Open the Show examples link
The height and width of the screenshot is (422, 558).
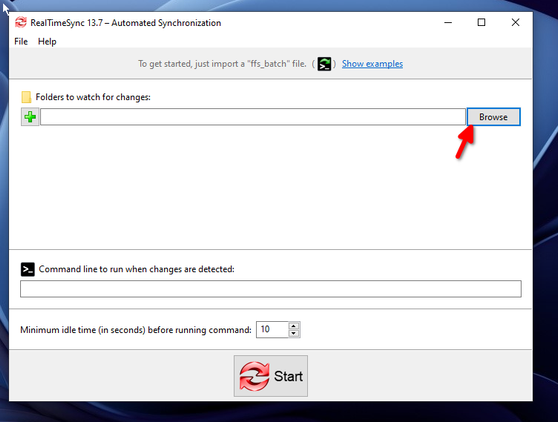pos(372,64)
